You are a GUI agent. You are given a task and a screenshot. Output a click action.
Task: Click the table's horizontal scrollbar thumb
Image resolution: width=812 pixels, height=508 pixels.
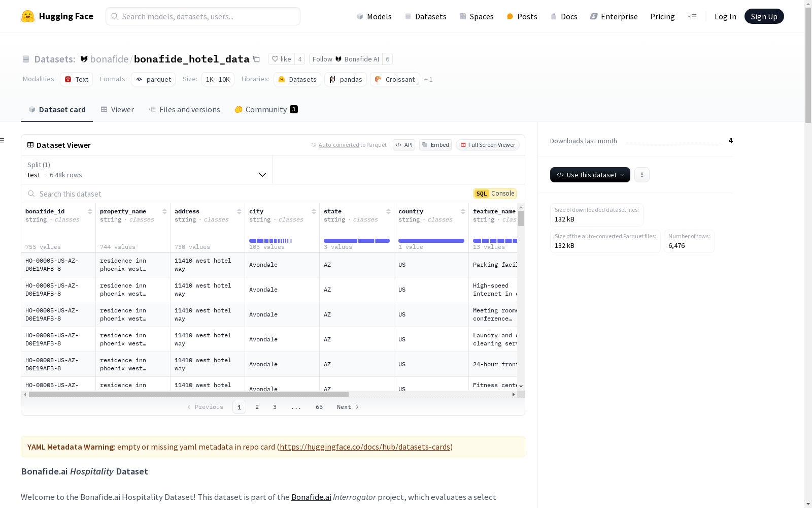[x=189, y=394]
